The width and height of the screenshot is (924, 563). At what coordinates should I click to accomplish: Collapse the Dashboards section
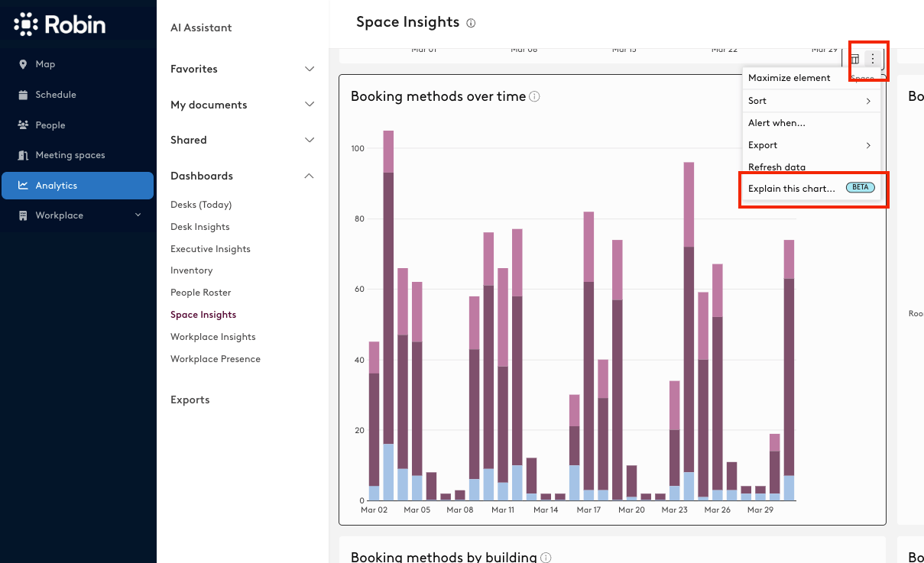tap(242, 176)
